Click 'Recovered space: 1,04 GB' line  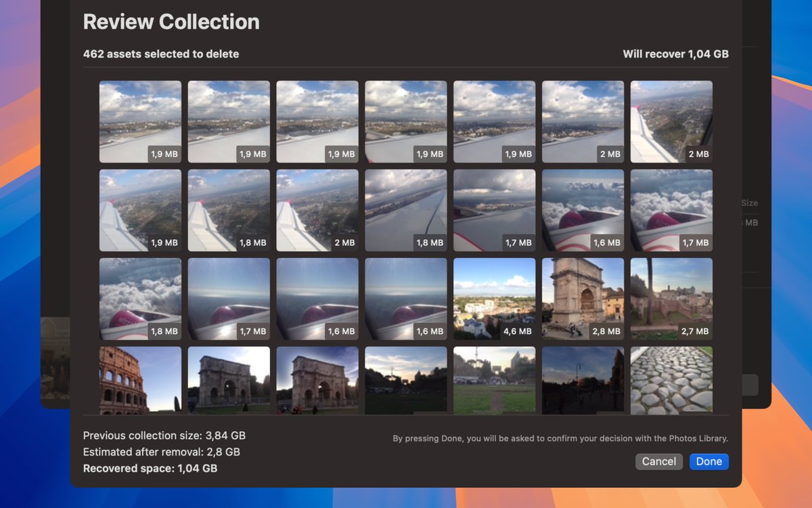(150, 468)
